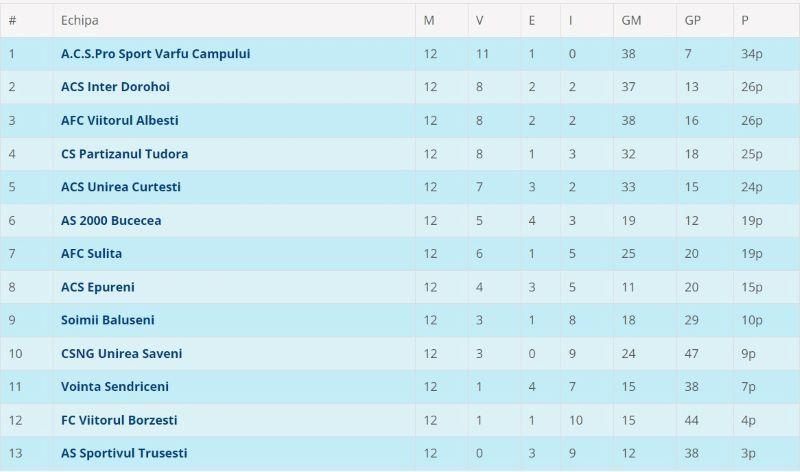The height and width of the screenshot is (472, 800).
Task: Select CS Partizanul Tudora link
Action: (x=124, y=154)
